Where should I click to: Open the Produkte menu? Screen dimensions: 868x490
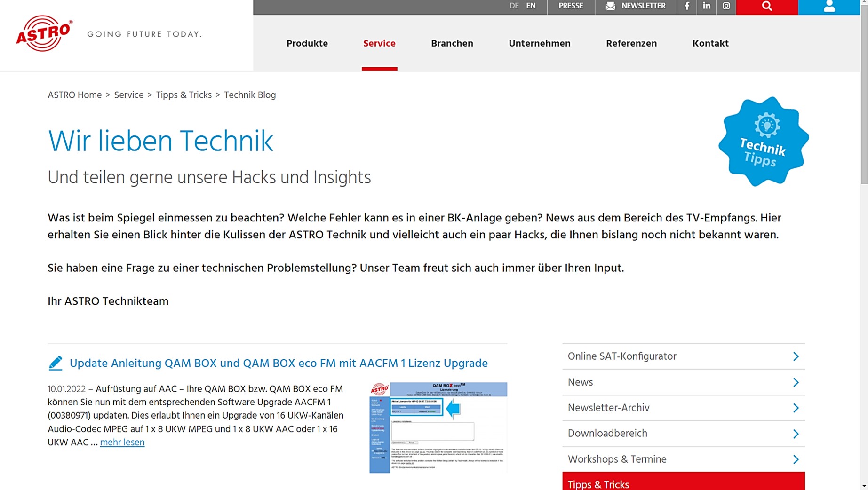coord(307,43)
